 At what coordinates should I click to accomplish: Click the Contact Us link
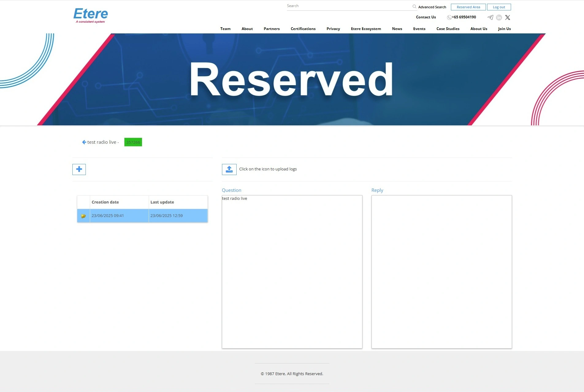point(426,17)
